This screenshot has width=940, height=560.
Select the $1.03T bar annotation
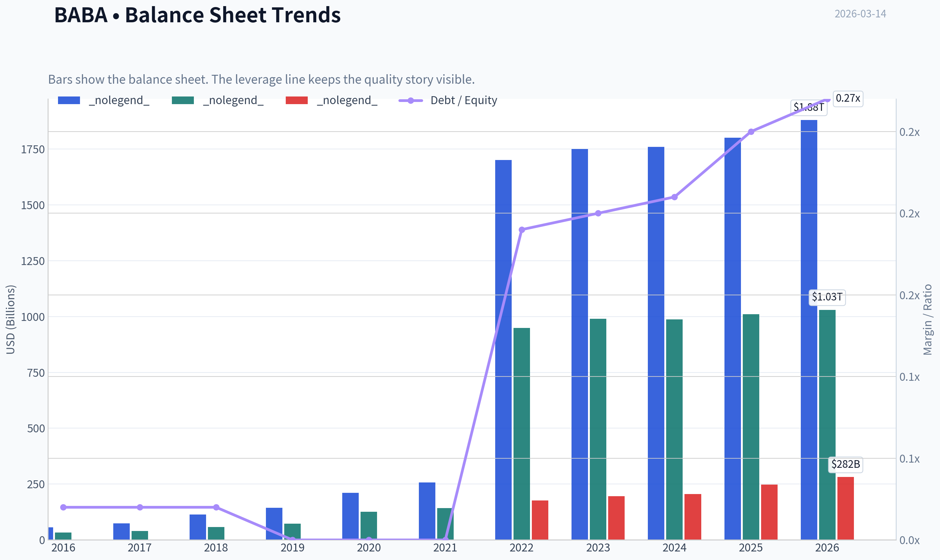click(827, 297)
